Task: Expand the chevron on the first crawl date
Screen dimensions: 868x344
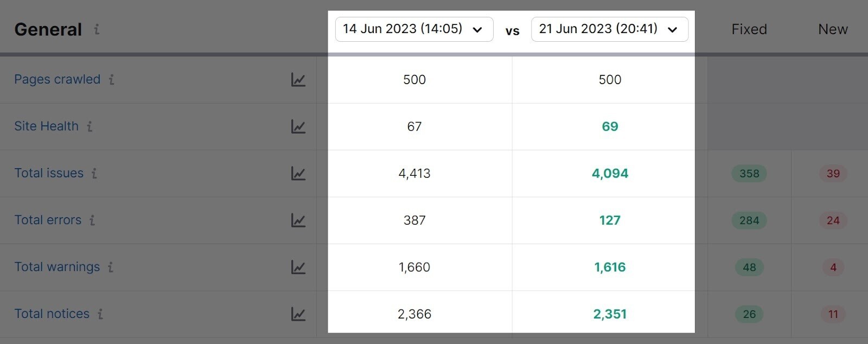Action: (x=477, y=30)
